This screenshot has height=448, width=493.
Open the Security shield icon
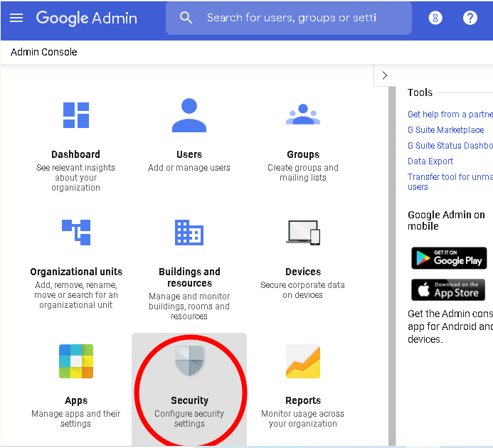tap(190, 361)
